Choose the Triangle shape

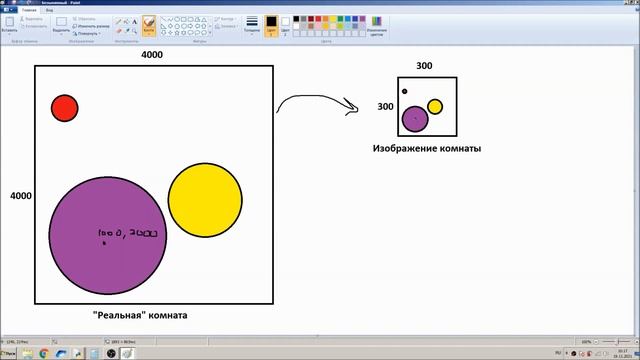pos(204,19)
